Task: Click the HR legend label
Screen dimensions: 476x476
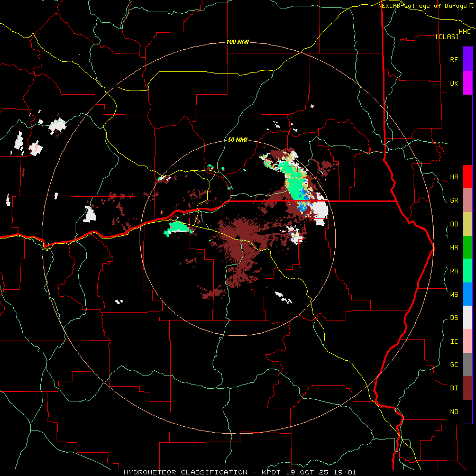Action: [x=454, y=248]
